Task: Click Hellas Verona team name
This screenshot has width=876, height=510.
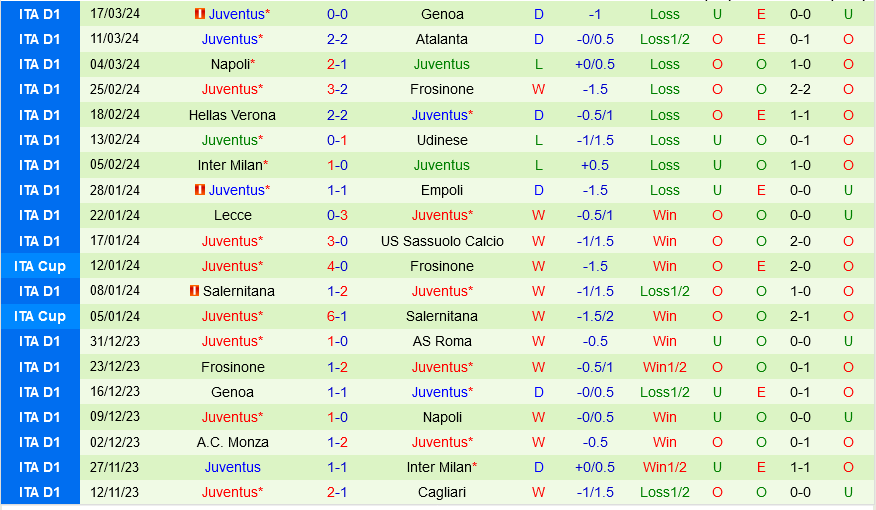Action: click(x=232, y=115)
